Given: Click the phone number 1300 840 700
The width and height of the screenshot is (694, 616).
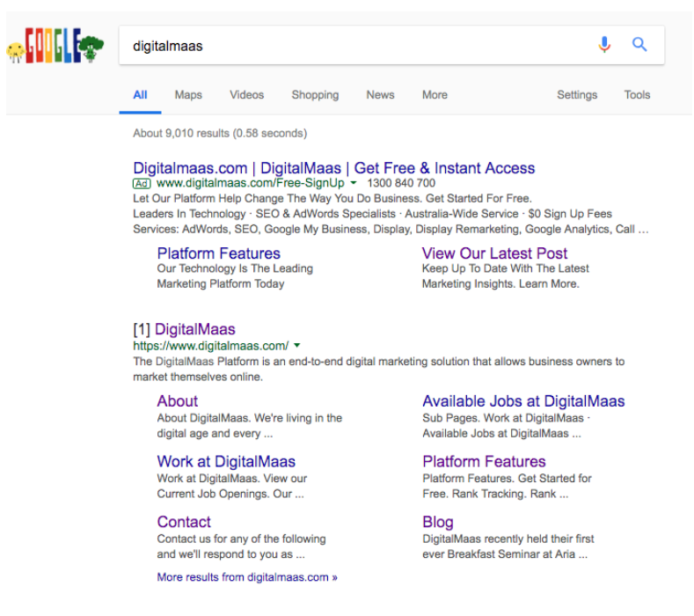Looking at the screenshot, I should point(401,183).
